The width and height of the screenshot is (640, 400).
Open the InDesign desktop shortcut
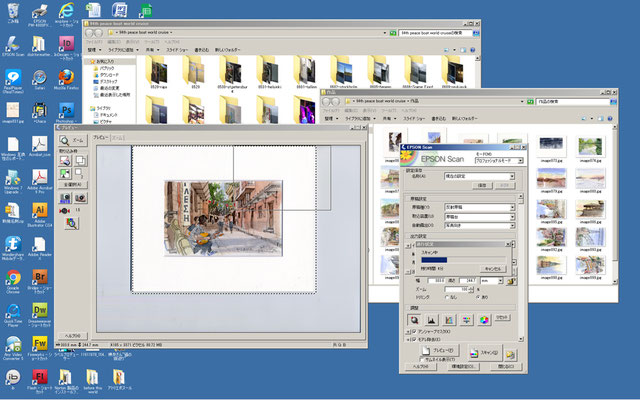click(x=66, y=48)
